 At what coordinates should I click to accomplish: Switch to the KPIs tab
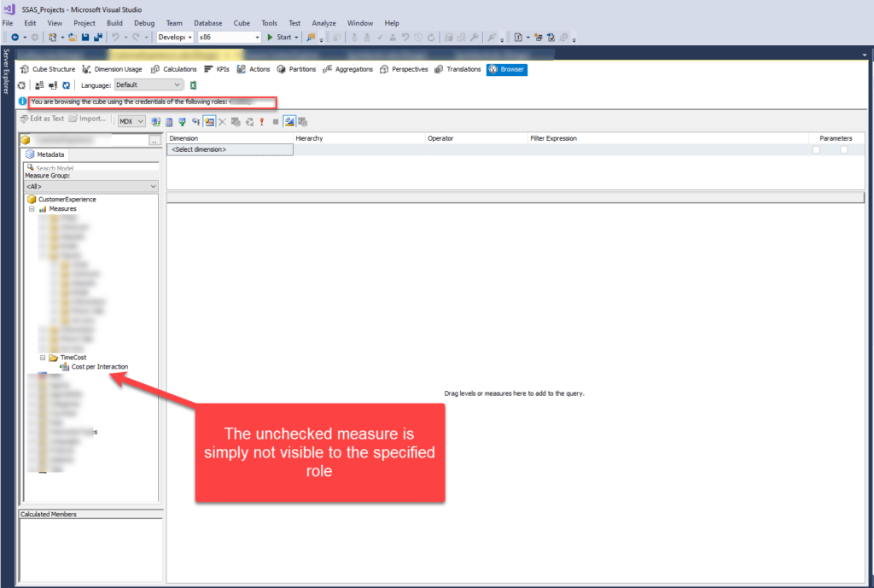(x=217, y=69)
